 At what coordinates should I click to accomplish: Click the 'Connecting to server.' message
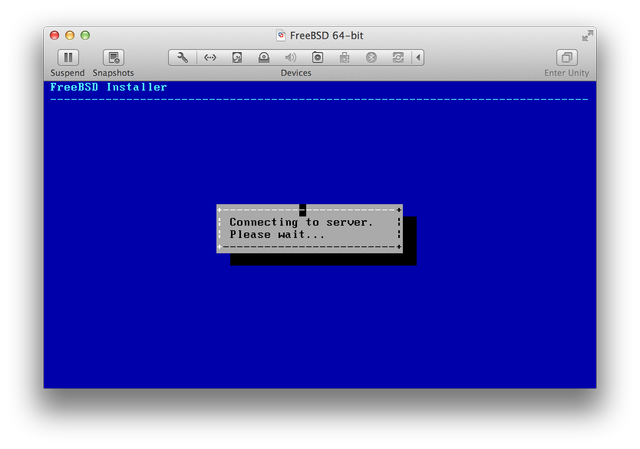point(301,222)
